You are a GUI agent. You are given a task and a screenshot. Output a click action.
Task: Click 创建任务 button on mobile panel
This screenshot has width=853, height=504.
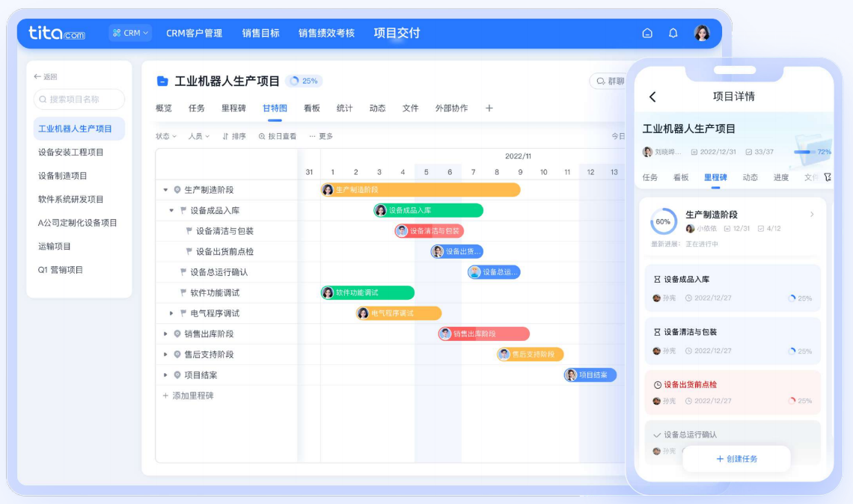[x=736, y=458]
